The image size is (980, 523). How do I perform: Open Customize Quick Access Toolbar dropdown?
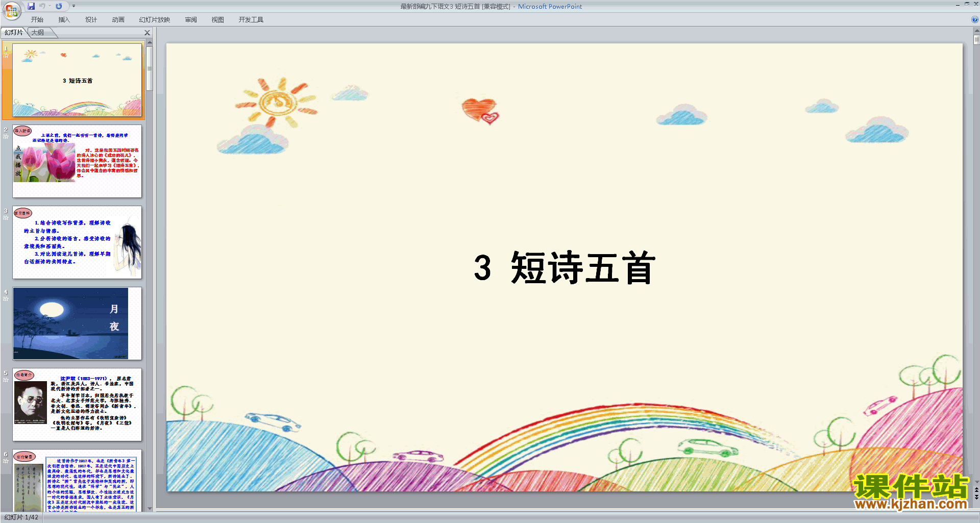click(x=73, y=6)
